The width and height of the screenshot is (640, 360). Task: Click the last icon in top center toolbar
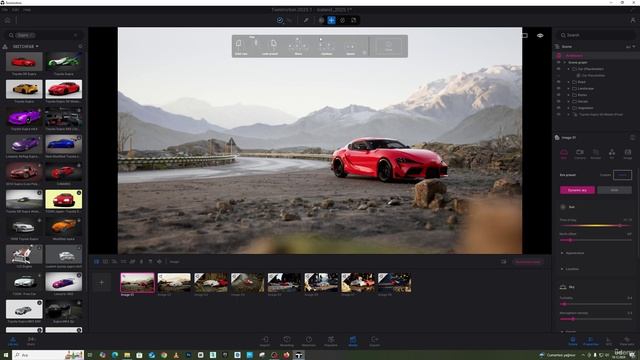[353, 20]
